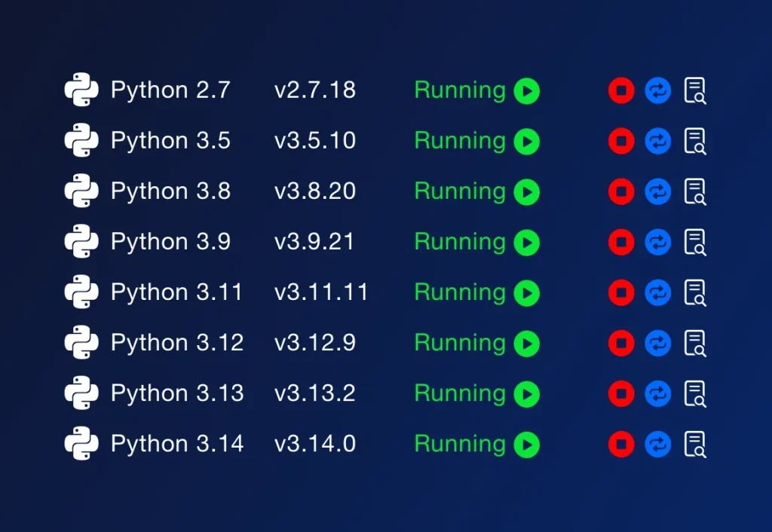Click version number v2.7.18
The width and height of the screenshot is (772, 532).
315,90
